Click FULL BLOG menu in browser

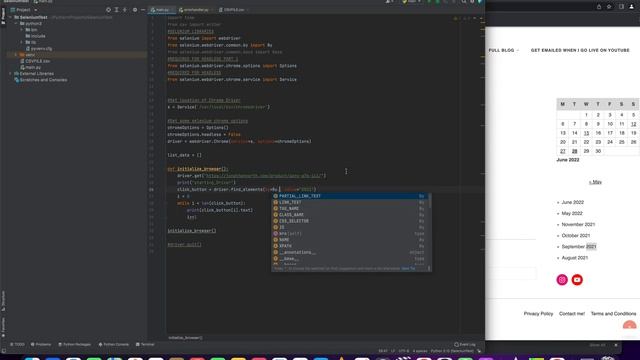tap(504, 50)
